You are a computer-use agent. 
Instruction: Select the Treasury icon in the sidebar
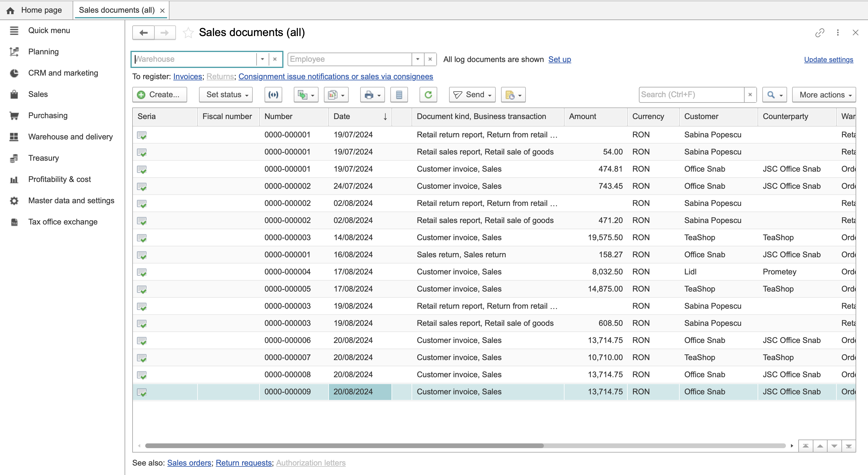14,158
